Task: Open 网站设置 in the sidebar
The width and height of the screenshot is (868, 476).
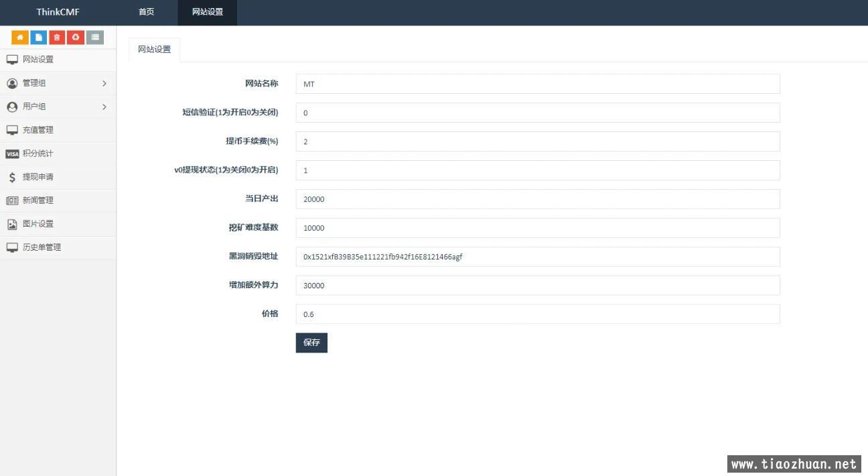Action: click(x=58, y=60)
